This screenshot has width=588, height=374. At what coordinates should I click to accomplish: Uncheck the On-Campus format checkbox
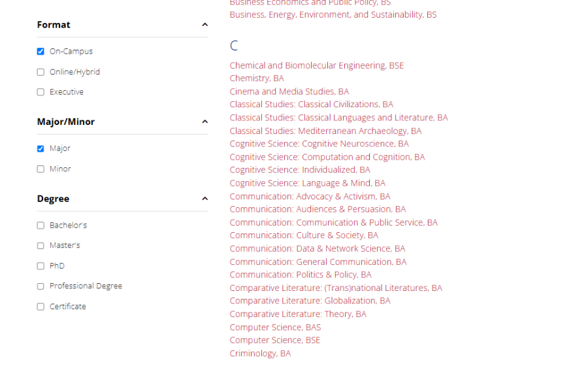(41, 52)
